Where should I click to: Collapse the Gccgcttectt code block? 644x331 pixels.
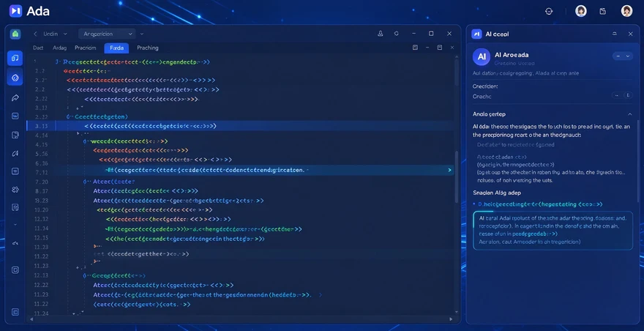click(85, 275)
